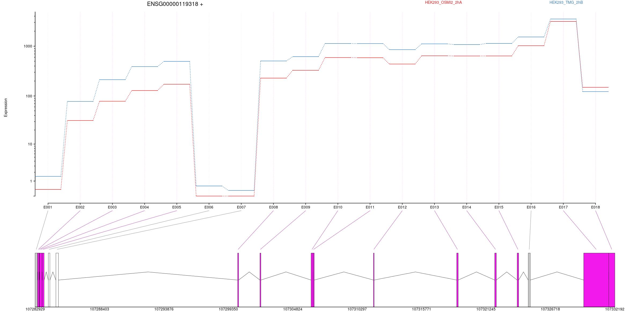644x322 pixels.
Task: Click genomic coordinate 107293876
Action: pos(164,309)
